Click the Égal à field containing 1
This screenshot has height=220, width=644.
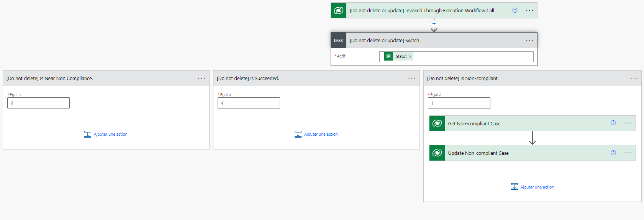coord(459,103)
